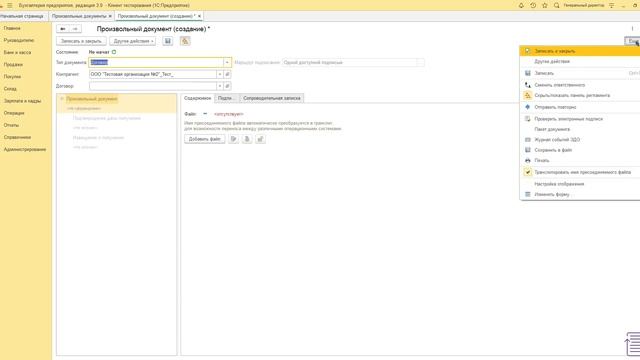Click the save diskette toolbar icon
The height and width of the screenshot is (360, 640).
point(167,41)
